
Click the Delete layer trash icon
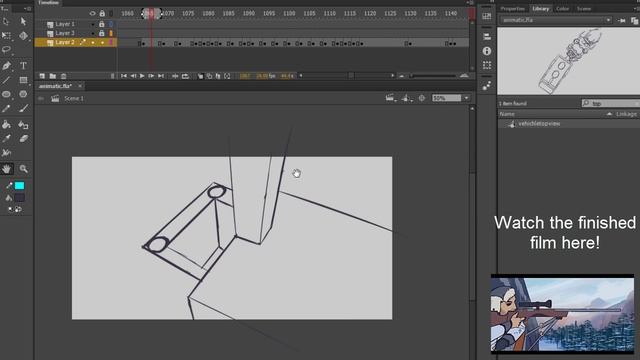coord(63,76)
